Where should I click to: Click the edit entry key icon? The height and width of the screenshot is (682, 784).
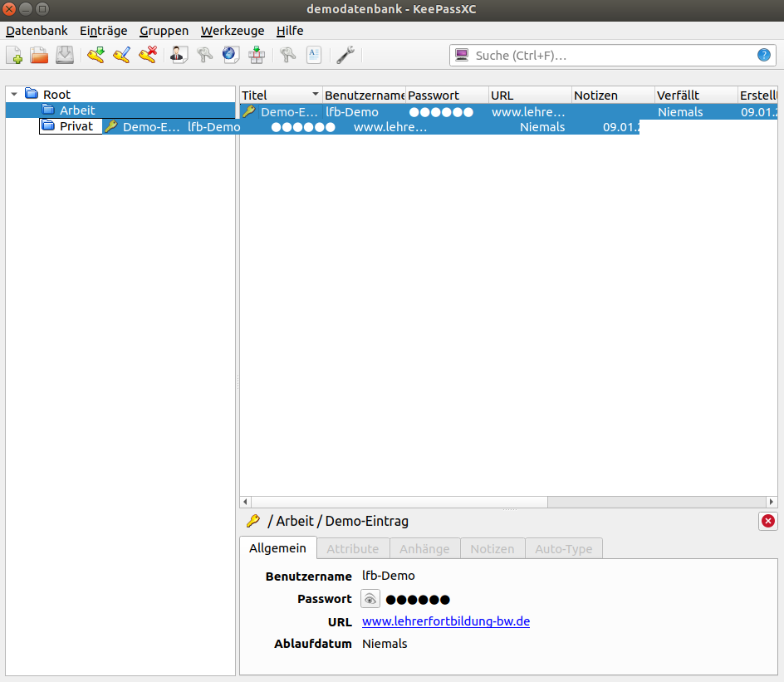tap(122, 56)
